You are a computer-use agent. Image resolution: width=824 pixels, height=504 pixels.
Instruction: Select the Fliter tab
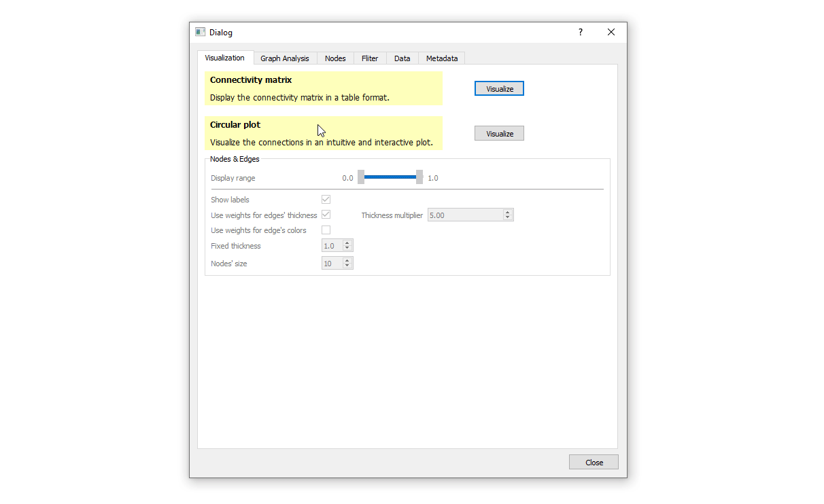pyautogui.click(x=370, y=58)
